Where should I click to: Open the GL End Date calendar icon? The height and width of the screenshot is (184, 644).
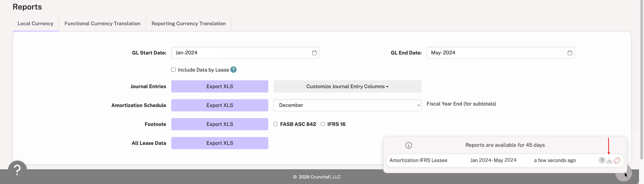coord(570,53)
